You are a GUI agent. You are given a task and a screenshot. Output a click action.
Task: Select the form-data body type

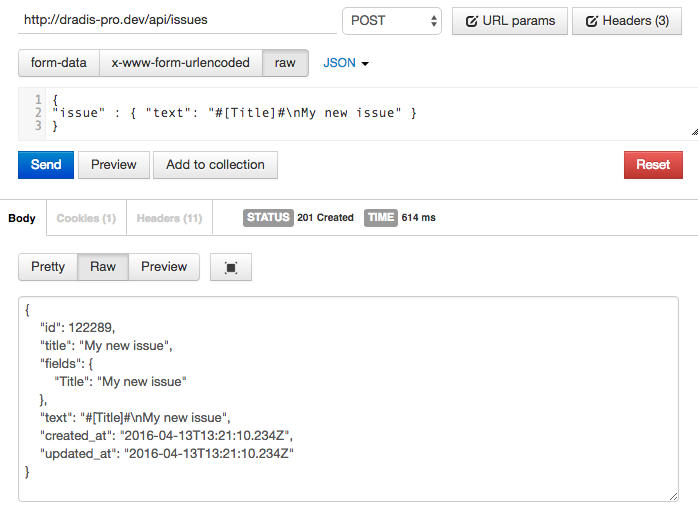pos(59,63)
